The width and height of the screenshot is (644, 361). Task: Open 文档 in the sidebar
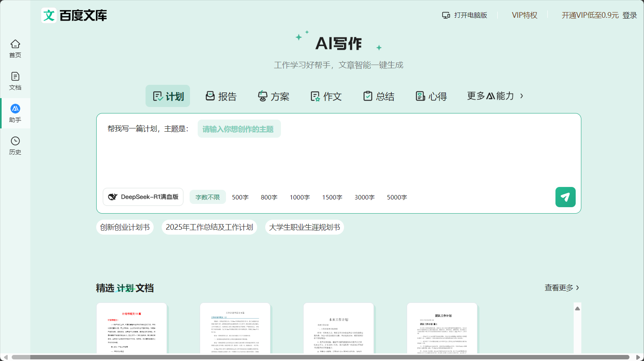tap(15, 81)
